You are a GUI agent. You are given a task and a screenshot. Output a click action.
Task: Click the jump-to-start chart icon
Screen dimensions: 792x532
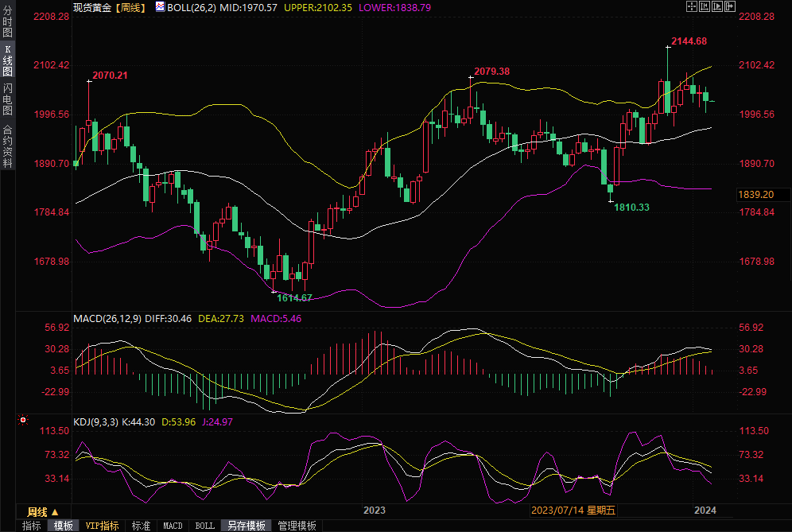click(x=705, y=6)
